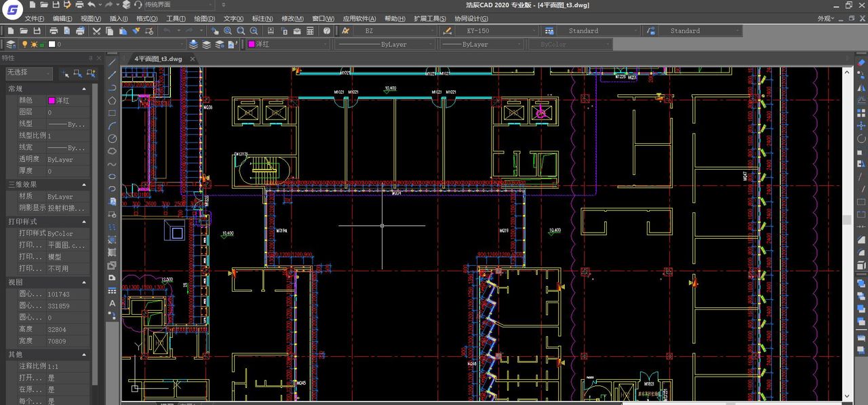Toggle layer on/off lightbulb icon
The image size is (868, 405).
tap(25, 44)
